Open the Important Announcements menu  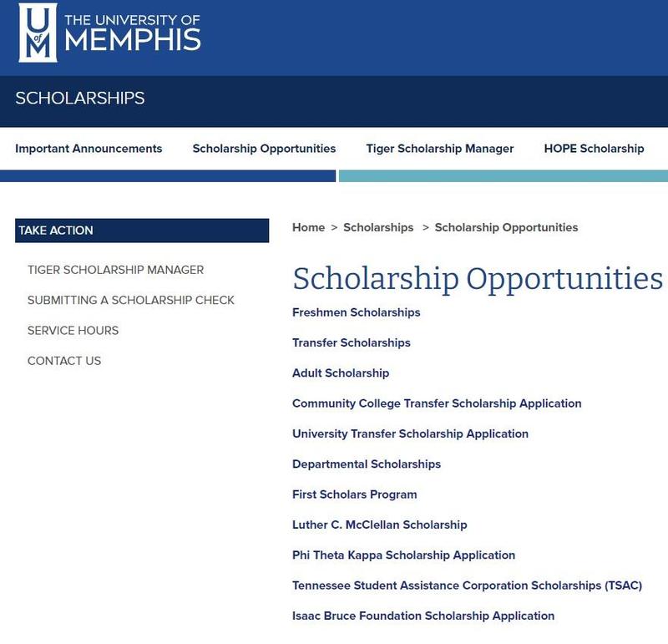pos(89,149)
